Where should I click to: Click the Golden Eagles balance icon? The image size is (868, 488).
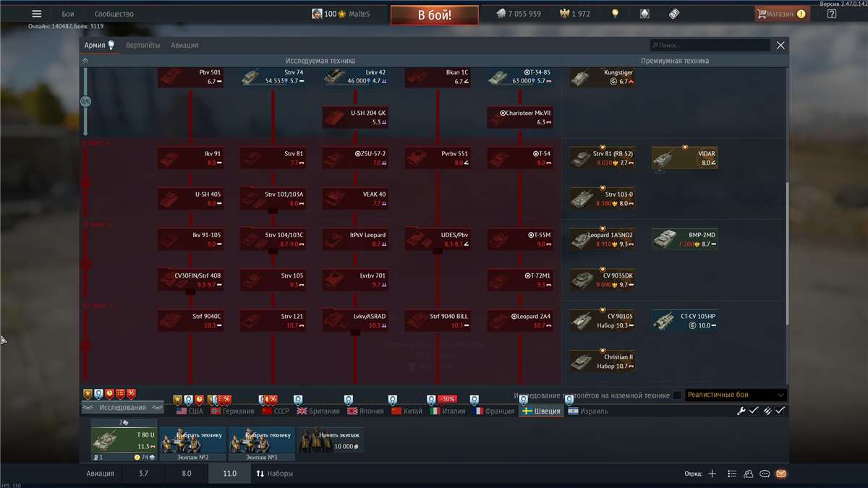(564, 14)
